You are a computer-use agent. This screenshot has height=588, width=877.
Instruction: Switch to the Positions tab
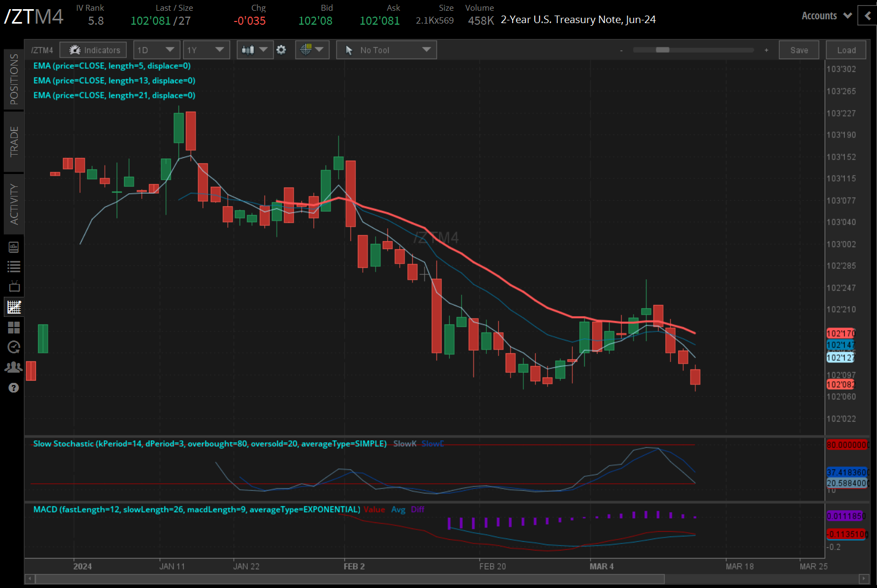(x=14, y=79)
